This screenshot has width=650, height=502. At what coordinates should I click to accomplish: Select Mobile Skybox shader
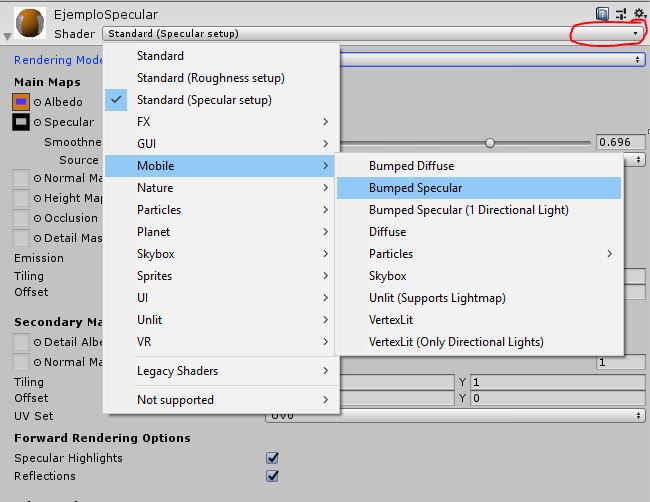point(479,276)
